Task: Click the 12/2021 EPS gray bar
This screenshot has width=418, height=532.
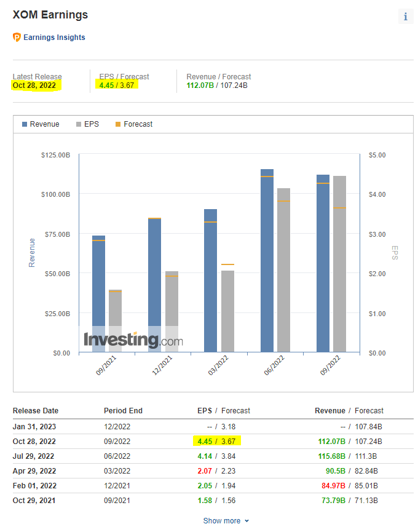Action: [x=172, y=311]
